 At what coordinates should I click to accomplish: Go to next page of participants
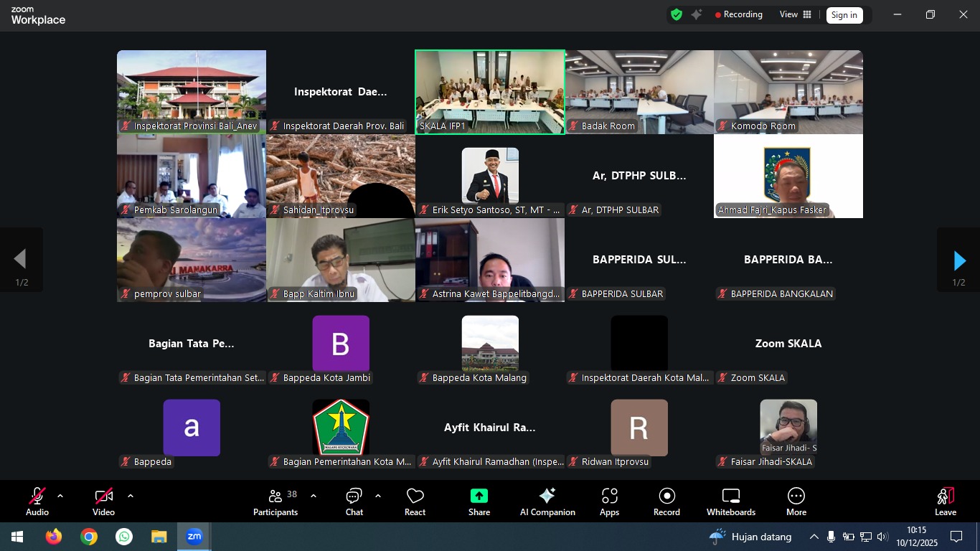(958, 260)
